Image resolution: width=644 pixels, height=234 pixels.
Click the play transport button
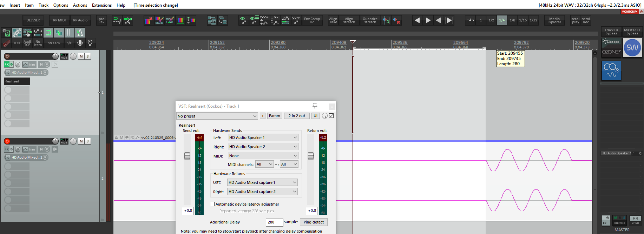tap(428, 20)
